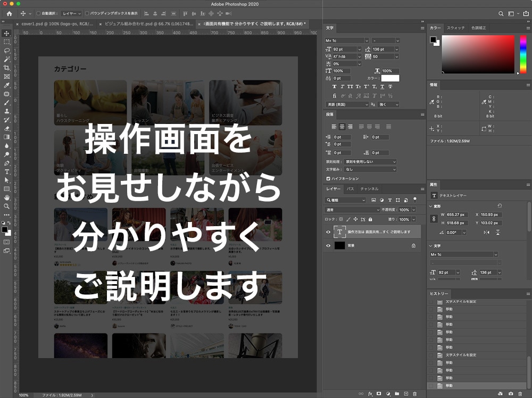Open 文字組み dropdown なし

click(x=370, y=169)
